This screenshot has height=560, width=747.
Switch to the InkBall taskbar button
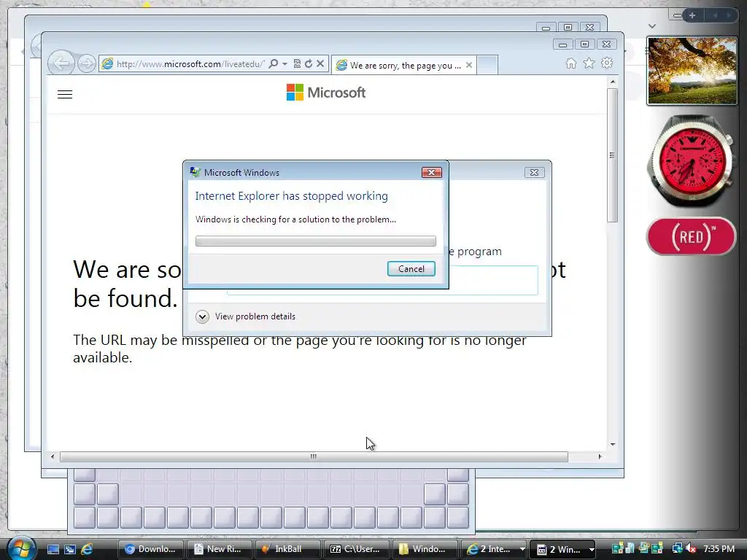click(287, 549)
